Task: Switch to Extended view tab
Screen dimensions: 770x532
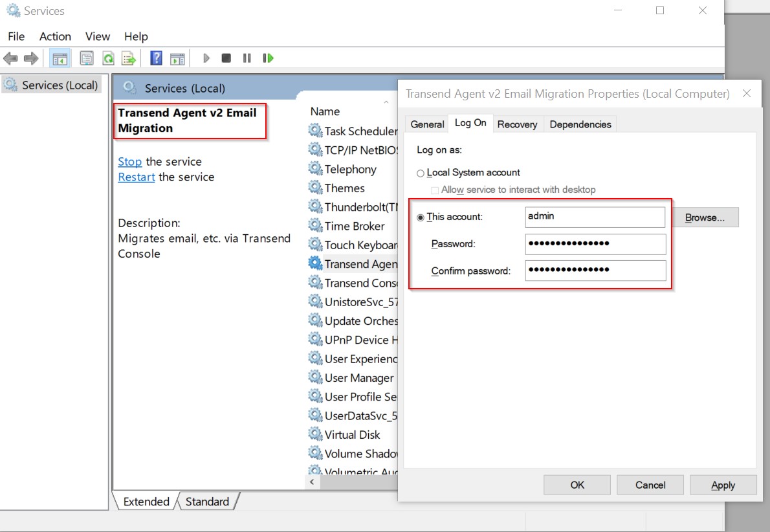Action: (146, 501)
